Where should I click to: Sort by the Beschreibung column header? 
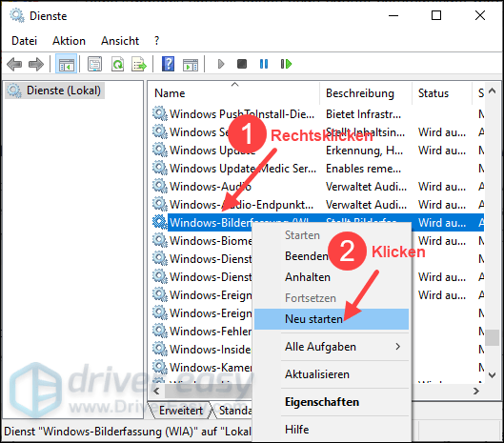click(366, 93)
